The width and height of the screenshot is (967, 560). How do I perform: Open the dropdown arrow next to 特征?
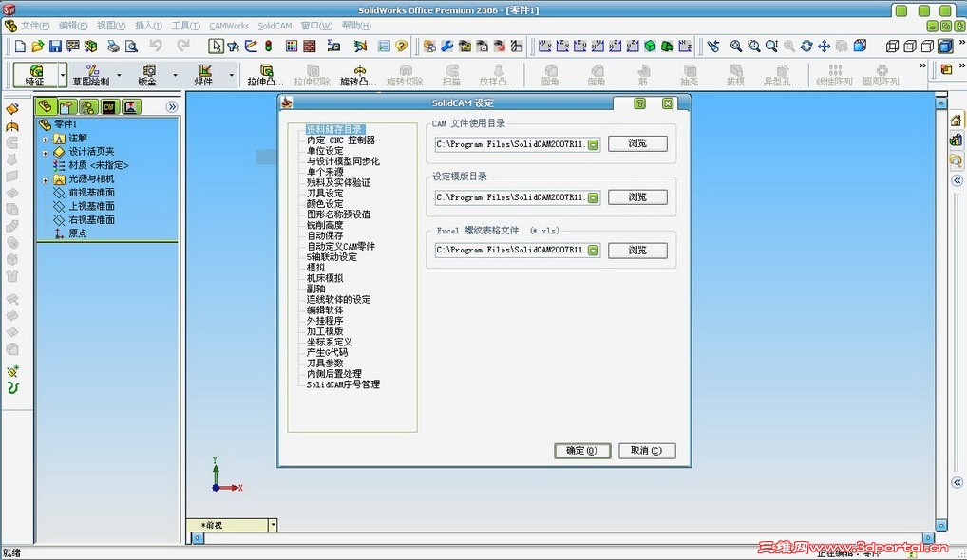[x=63, y=75]
